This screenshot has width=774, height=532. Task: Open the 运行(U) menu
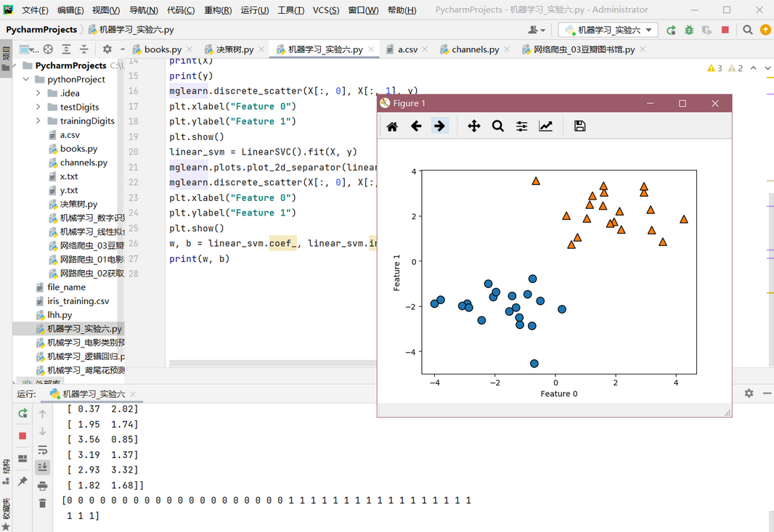254,10
